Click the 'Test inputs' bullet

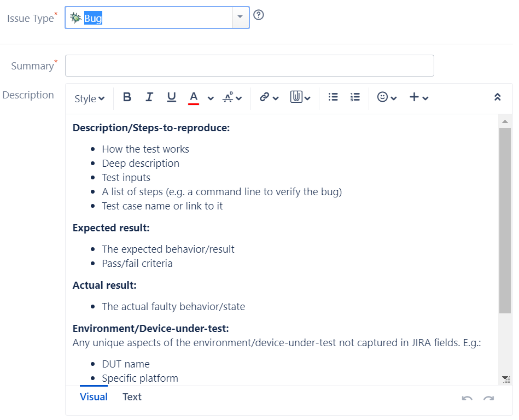pyautogui.click(x=126, y=177)
